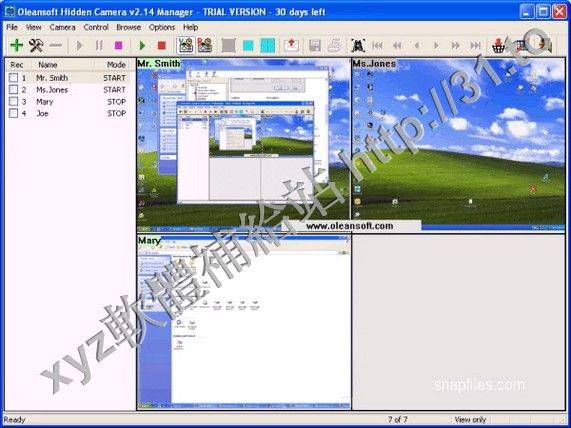The image size is (571, 428).
Task: Click the 'View only' status bar text
Action: coord(470,420)
